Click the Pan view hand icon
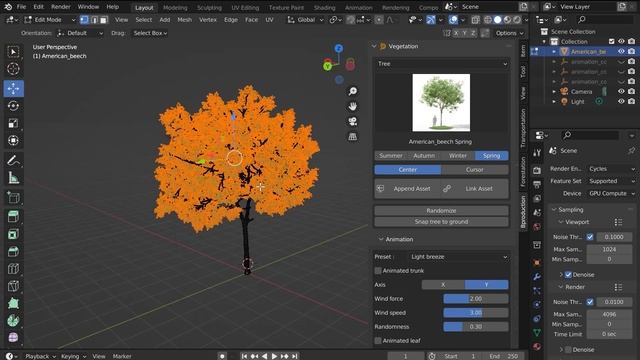This screenshot has height=360, width=640. [352, 106]
